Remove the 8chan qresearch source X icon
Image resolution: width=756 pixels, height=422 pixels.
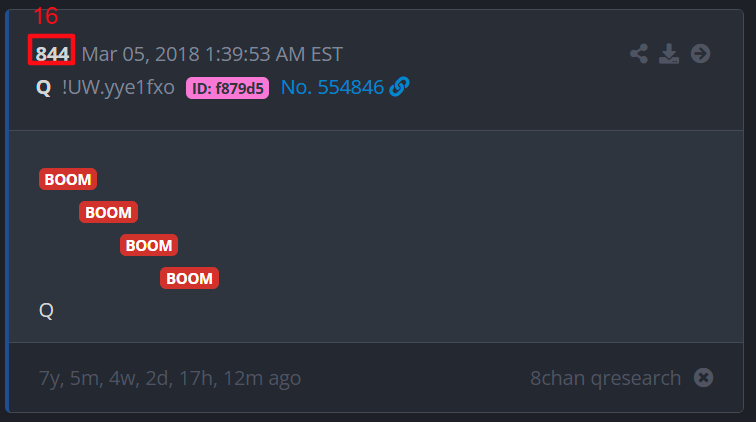pos(703,378)
